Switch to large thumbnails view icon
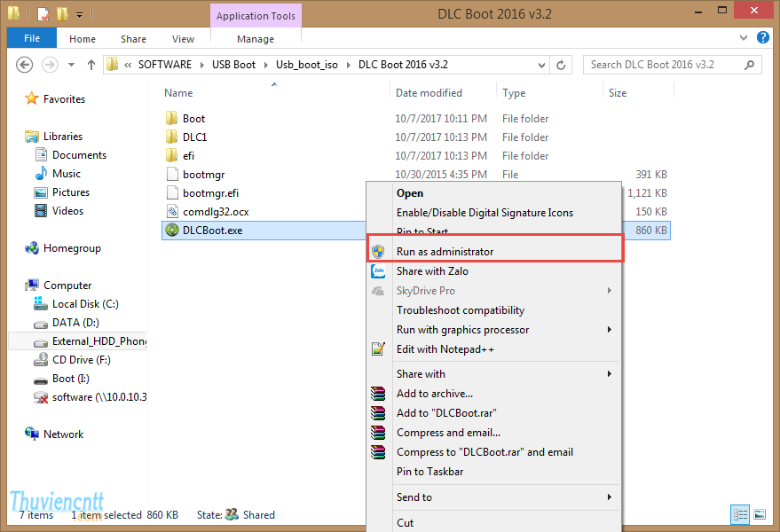Viewport: 780px width, 532px height. (x=760, y=514)
